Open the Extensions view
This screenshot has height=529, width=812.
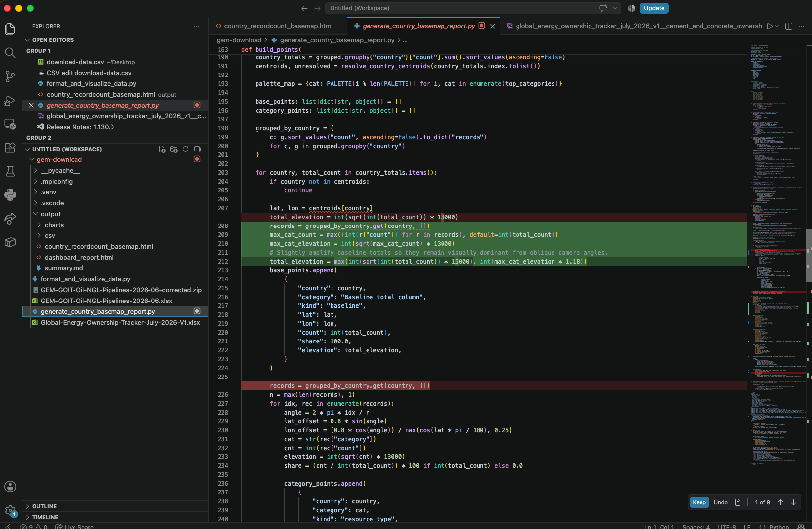[10, 148]
